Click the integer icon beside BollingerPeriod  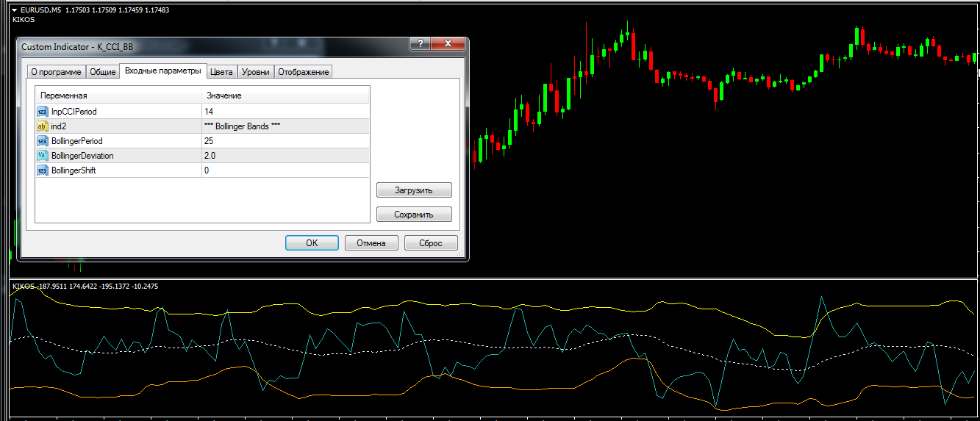(x=42, y=141)
